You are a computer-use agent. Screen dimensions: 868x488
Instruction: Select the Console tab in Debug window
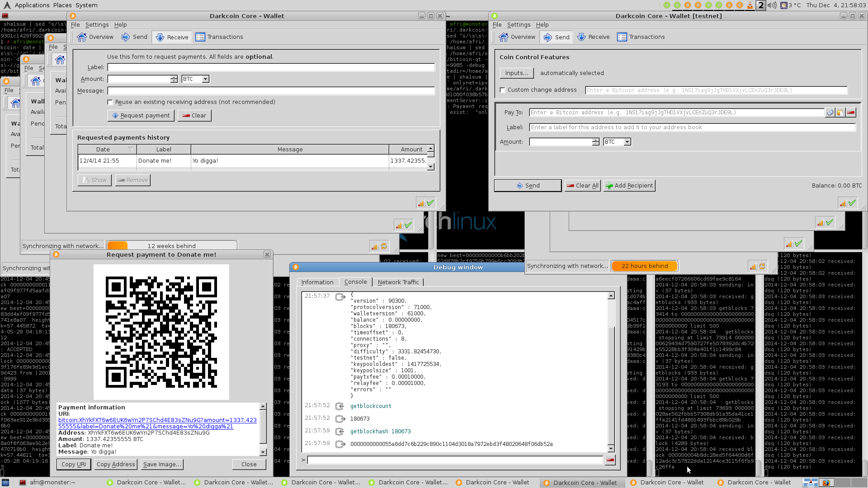coord(355,282)
